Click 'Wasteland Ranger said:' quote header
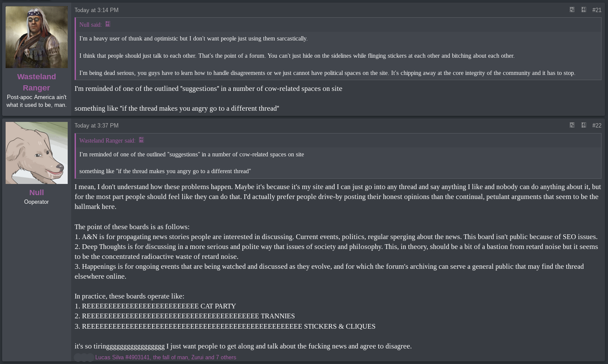Viewport: 608px width, 364px height. (107, 140)
